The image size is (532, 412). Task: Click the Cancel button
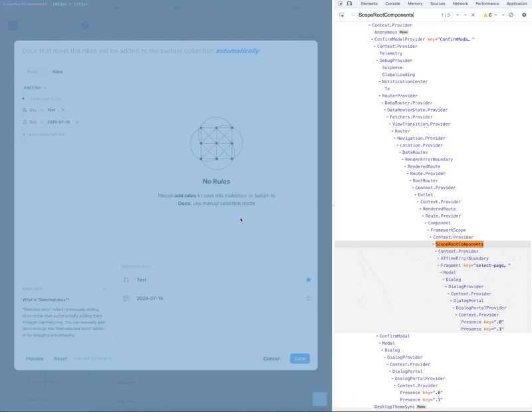tap(271, 359)
